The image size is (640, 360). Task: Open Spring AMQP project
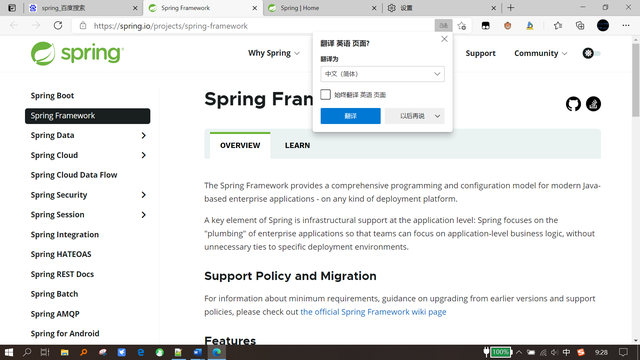point(55,314)
